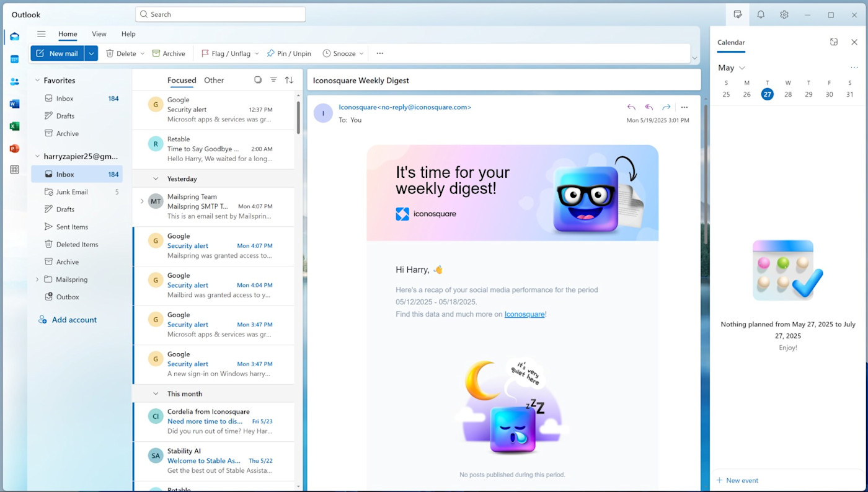Select the Other inbox tab
Image resolution: width=868 pixels, height=492 pixels.
point(214,80)
